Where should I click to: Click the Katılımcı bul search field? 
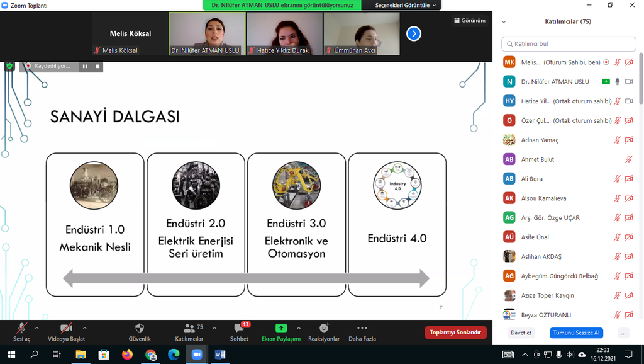pyautogui.click(x=569, y=44)
